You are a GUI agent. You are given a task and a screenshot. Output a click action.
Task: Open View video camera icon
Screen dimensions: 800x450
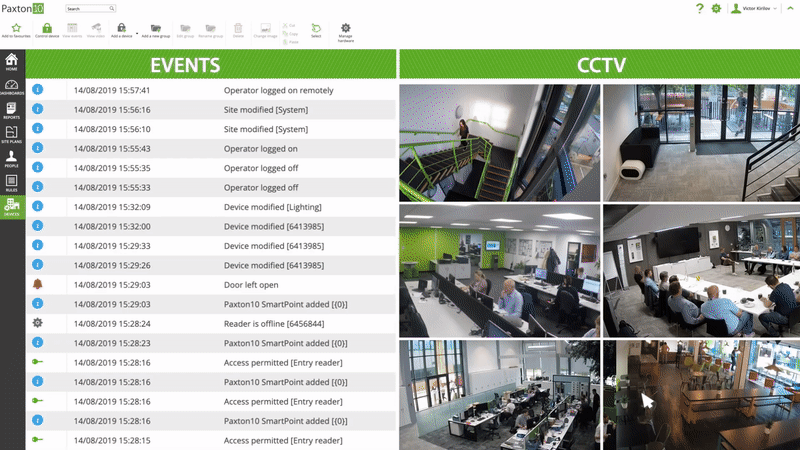click(96, 28)
